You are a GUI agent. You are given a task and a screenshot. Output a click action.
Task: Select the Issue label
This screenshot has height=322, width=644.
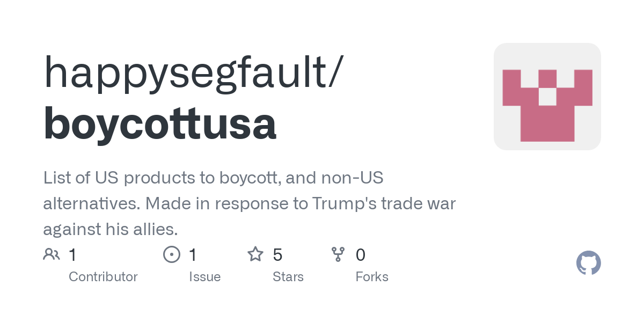(205, 277)
